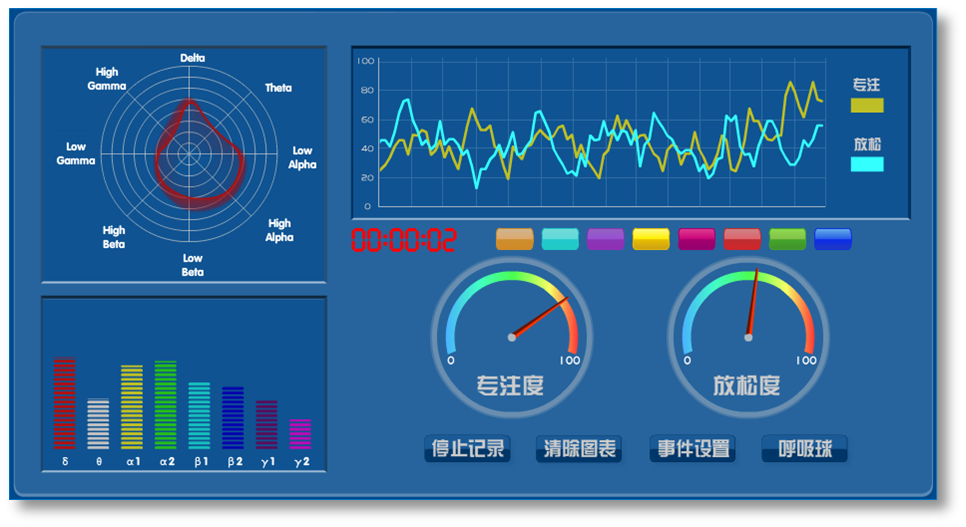Click the 专注 legend label

coord(867,84)
